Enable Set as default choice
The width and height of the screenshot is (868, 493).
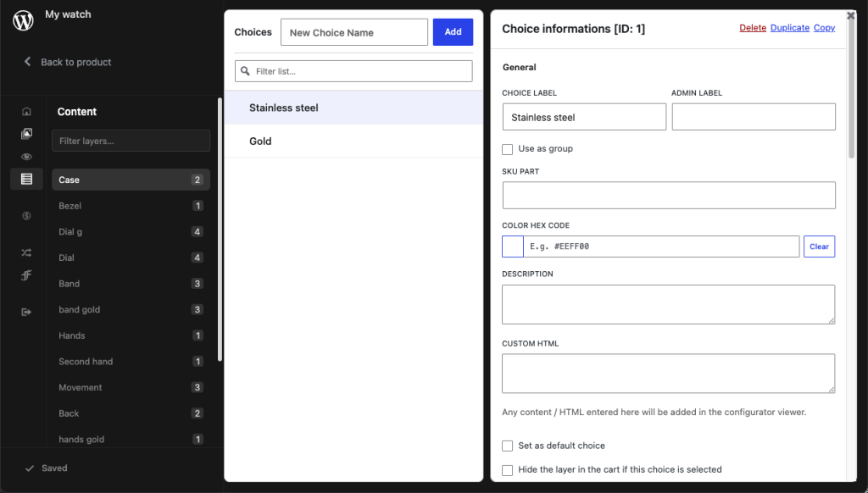[x=507, y=446]
